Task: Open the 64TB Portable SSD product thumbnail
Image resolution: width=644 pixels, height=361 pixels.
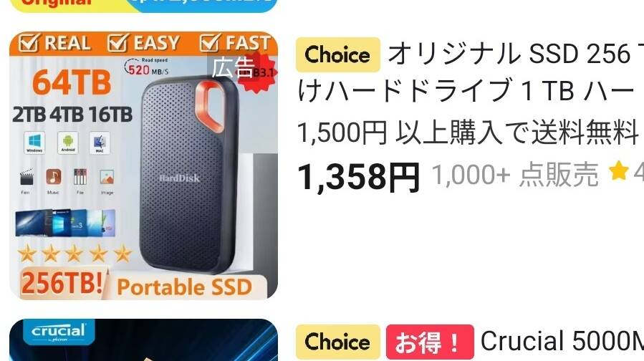Action: pos(143,165)
